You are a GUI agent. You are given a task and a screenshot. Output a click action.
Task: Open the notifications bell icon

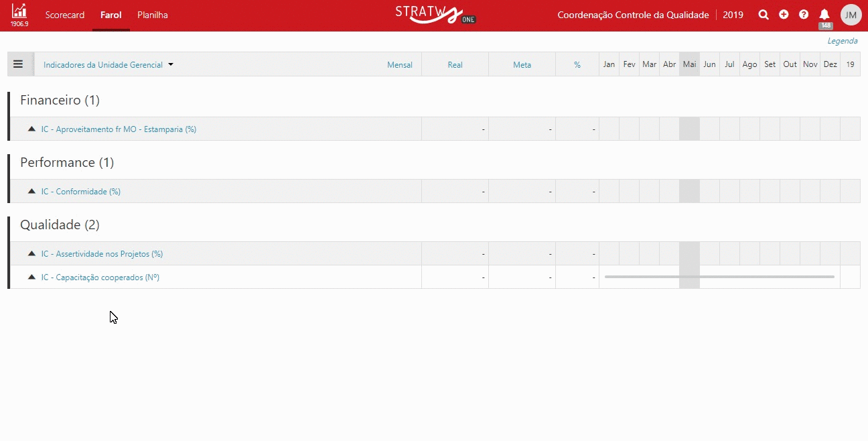click(824, 14)
